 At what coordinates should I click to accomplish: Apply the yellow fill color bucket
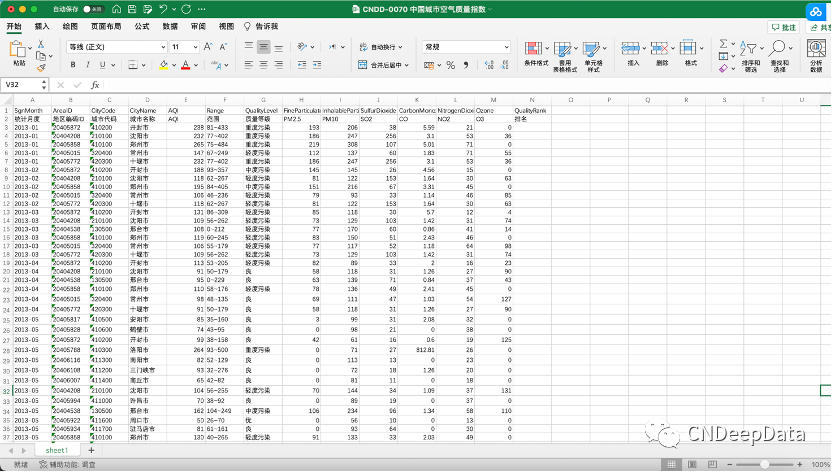163,65
